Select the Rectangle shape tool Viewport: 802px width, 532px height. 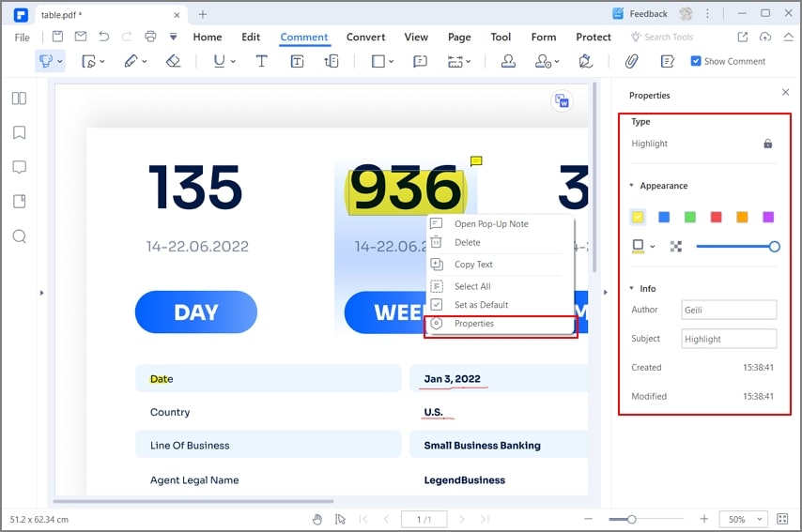(378, 61)
